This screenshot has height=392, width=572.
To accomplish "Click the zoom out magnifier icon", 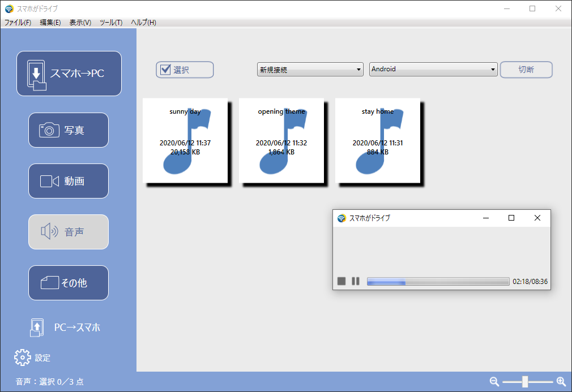I will pyautogui.click(x=494, y=382).
